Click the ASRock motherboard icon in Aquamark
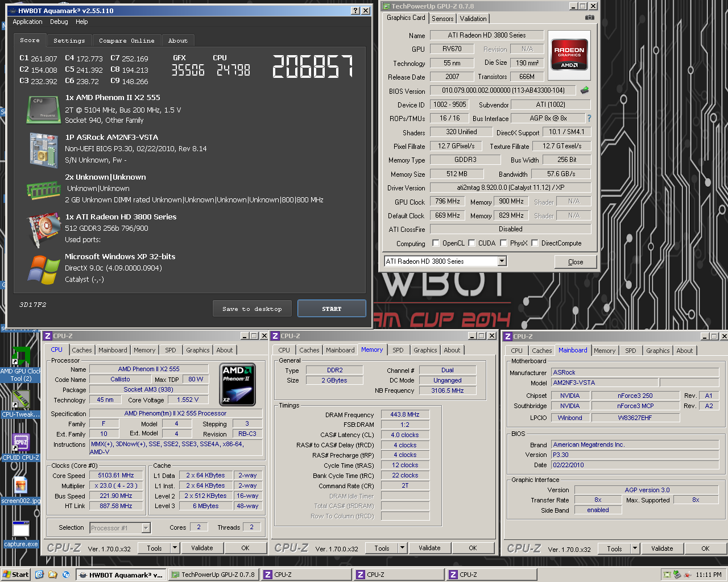 (x=43, y=150)
